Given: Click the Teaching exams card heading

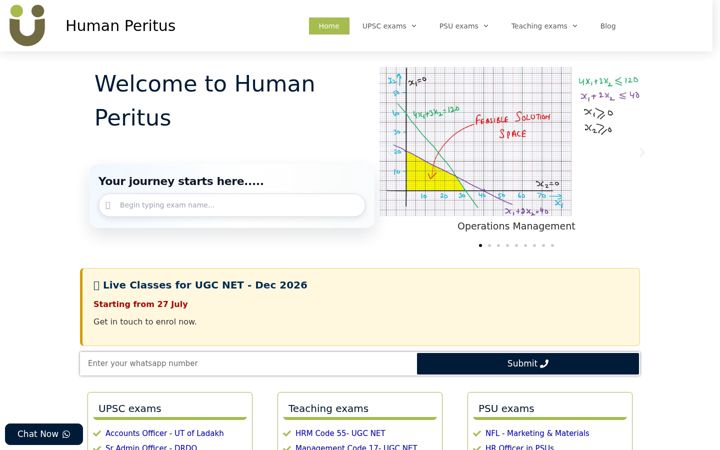Looking at the screenshot, I should click(328, 408).
